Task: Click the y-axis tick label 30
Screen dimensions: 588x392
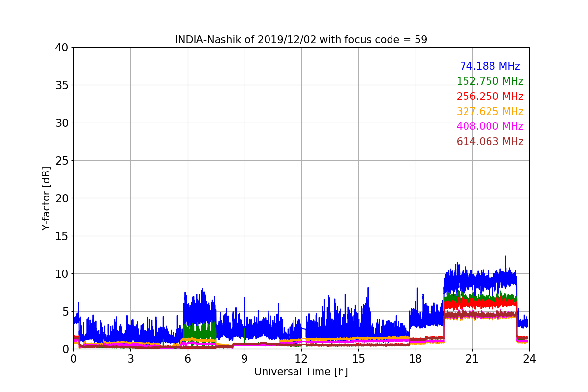Action: pos(61,123)
